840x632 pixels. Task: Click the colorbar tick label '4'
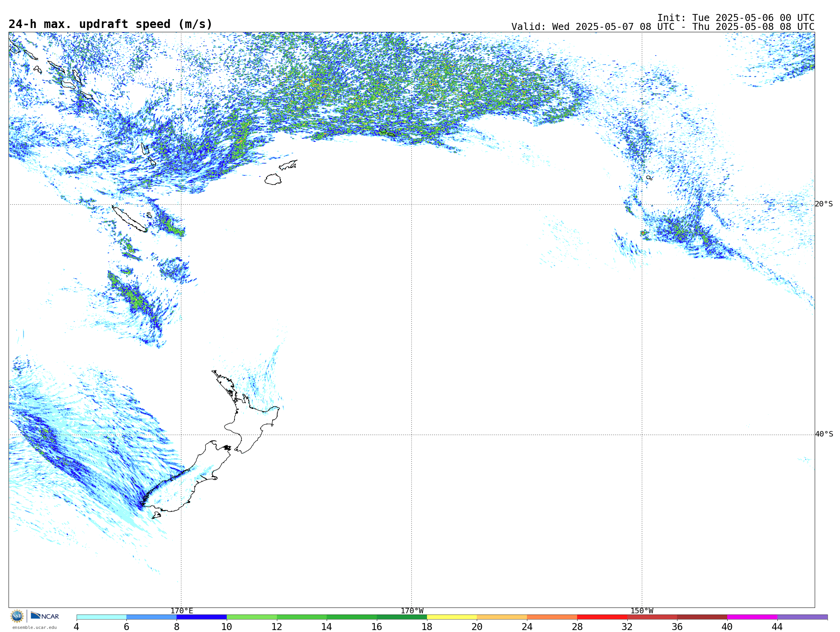[x=76, y=627]
